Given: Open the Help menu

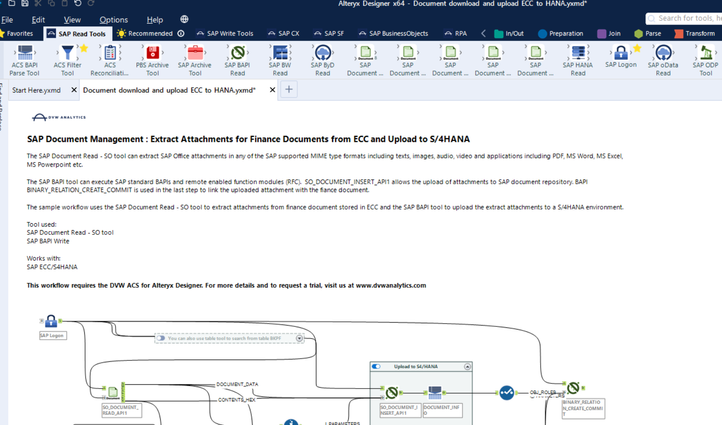Looking at the screenshot, I should click(155, 20).
